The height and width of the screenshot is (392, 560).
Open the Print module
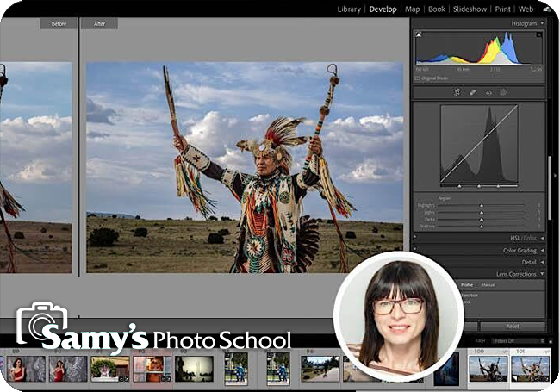click(x=502, y=9)
